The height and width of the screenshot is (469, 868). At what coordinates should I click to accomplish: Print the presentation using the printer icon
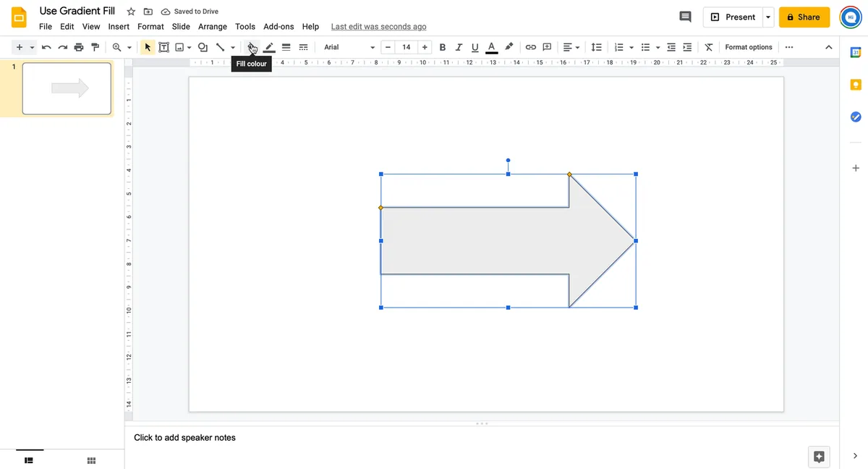coord(79,47)
